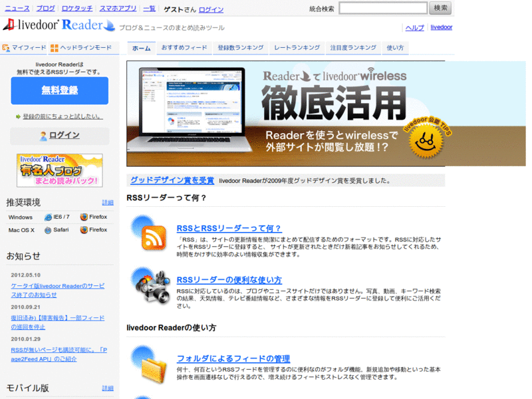Switch to レートランキング tab
This screenshot has width=532, height=399.
coord(297,48)
